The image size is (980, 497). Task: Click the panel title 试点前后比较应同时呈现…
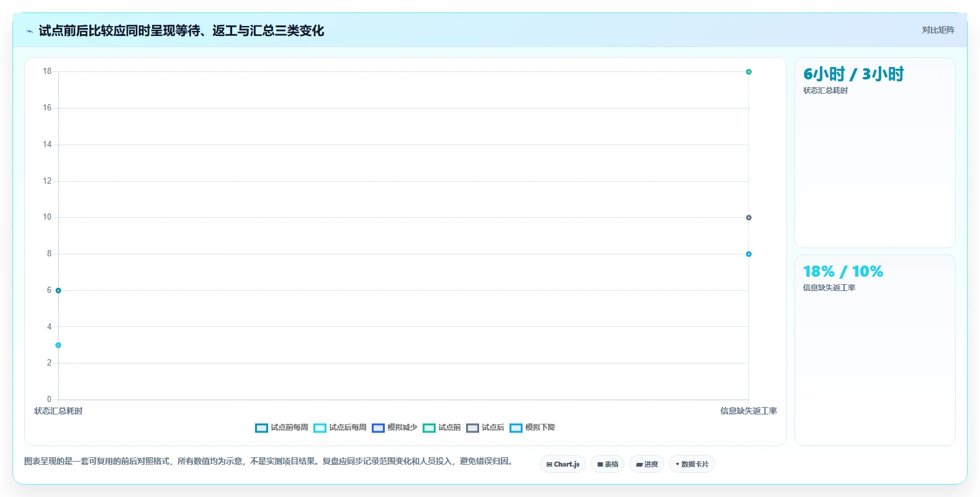pyautogui.click(x=181, y=30)
